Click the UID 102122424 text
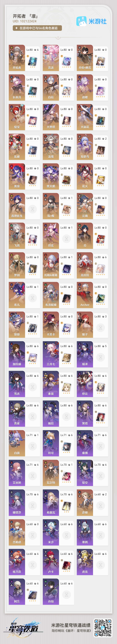Screen dimensions: 117x644 pyautogui.click(x=24, y=21)
